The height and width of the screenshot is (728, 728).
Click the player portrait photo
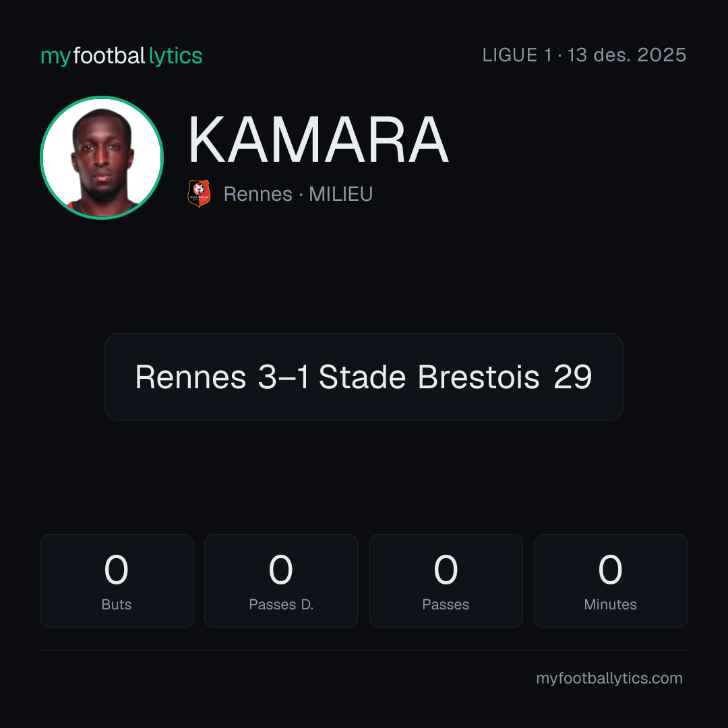(102, 158)
